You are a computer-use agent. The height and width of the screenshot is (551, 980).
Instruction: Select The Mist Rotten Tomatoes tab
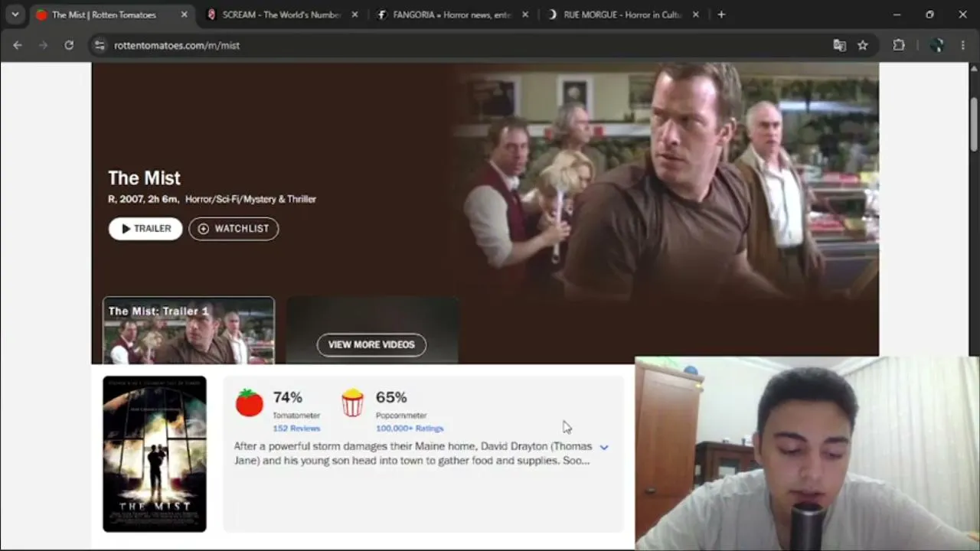point(111,15)
